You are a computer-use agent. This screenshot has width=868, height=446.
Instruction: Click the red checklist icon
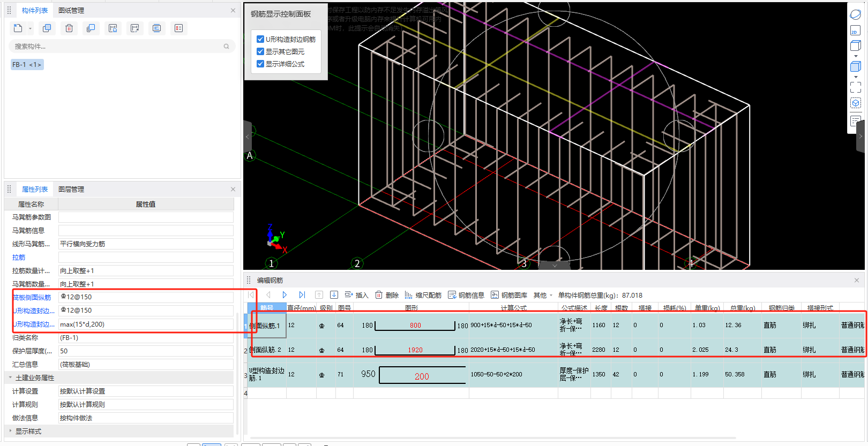point(179,28)
